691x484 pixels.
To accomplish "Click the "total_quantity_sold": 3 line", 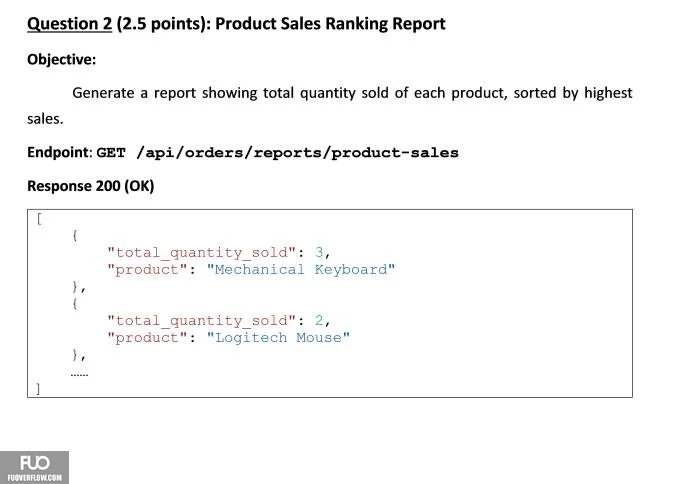I will [x=219, y=253].
